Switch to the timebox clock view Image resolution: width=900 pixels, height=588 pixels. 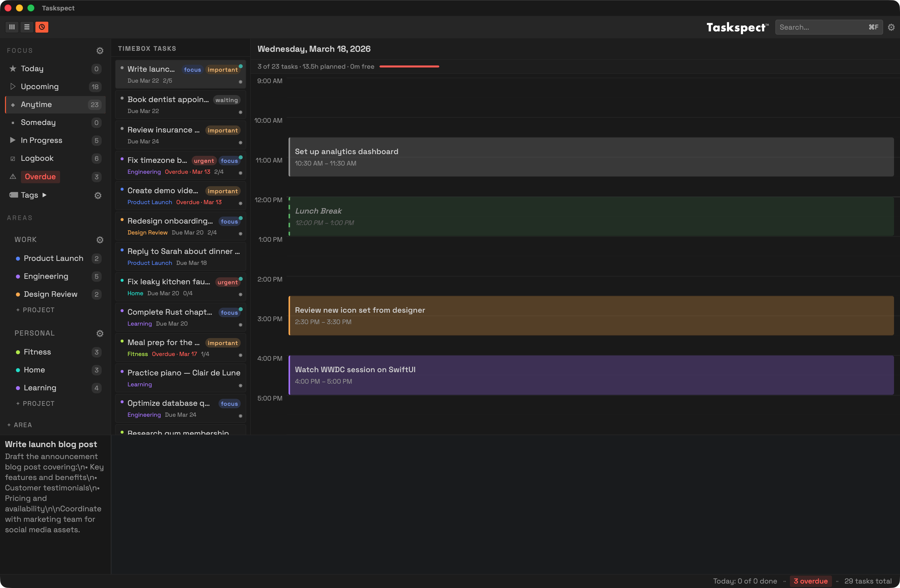point(42,27)
